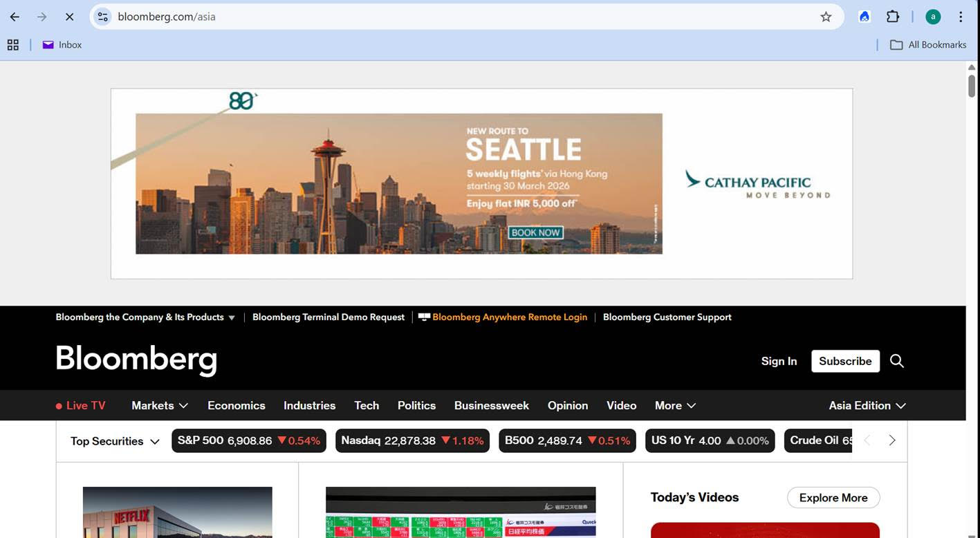Open site information icon in address bar

coord(102,17)
